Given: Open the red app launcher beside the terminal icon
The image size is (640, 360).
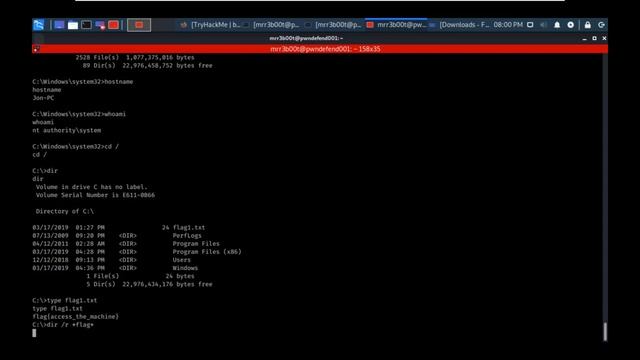Looking at the screenshot, I should [x=113, y=25].
